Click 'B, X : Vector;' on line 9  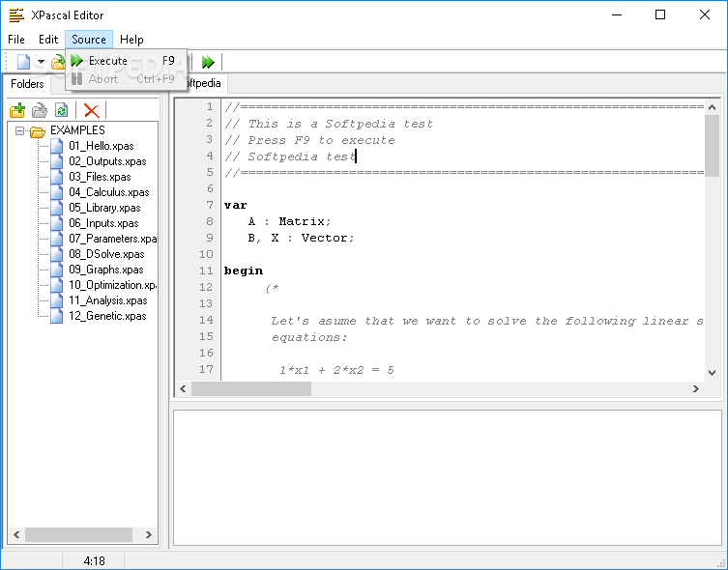pyautogui.click(x=301, y=238)
